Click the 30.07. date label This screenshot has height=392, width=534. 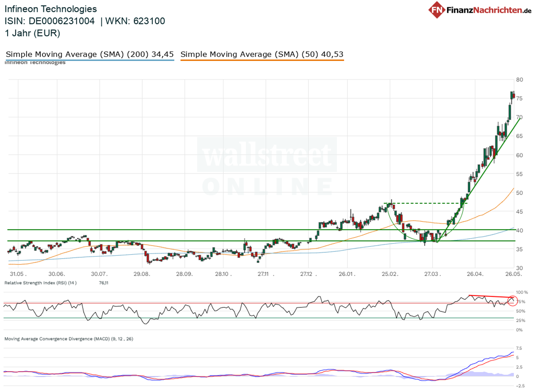click(99, 274)
